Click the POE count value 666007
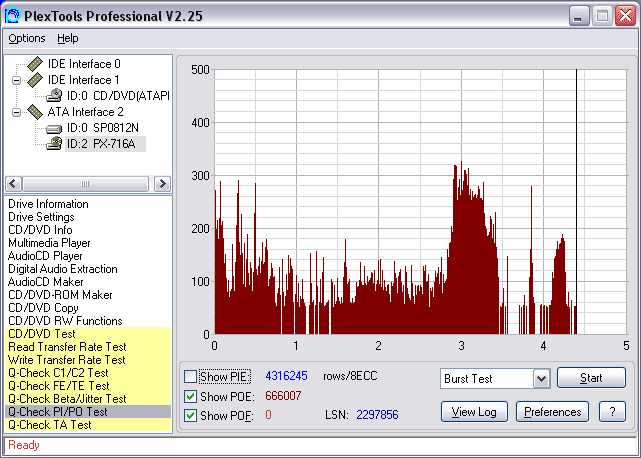Screen dimensions: 641x458 coord(283,396)
